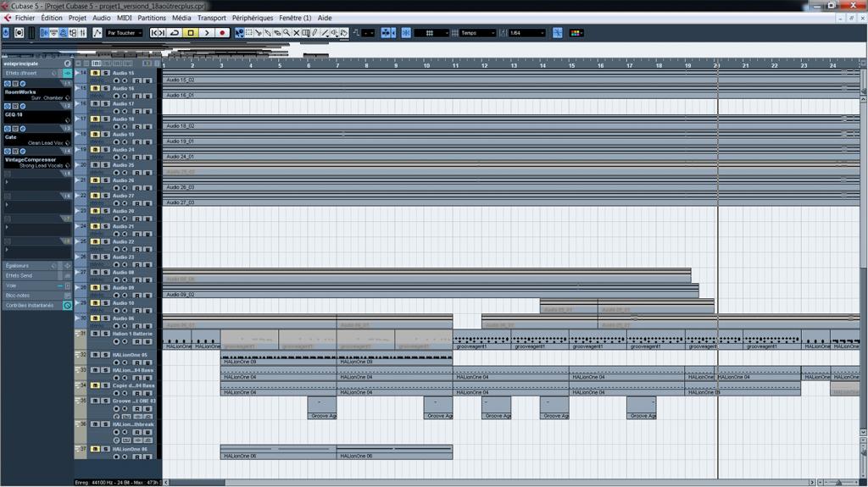Open the Mixer toolbar button

tap(82, 33)
